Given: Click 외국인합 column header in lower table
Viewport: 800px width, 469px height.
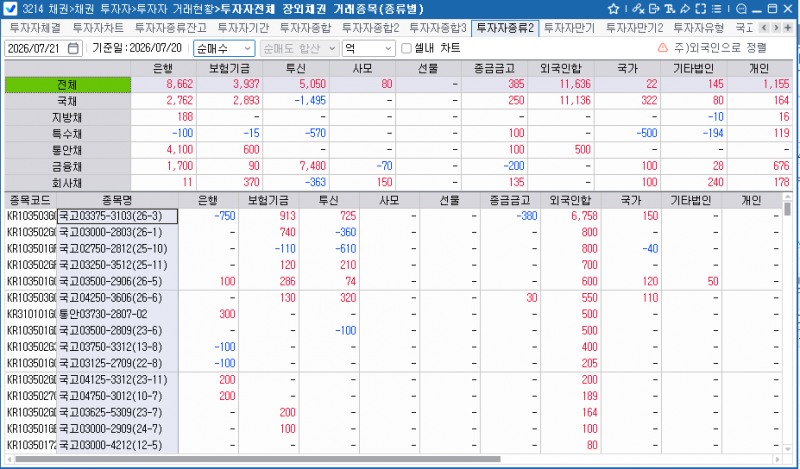Looking at the screenshot, I should click(x=570, y=200).
